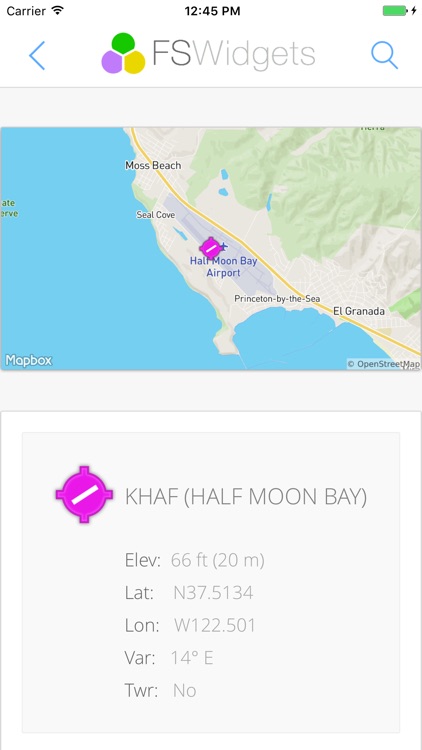Tap the Wi-Fi status icon

pos(58,11)
